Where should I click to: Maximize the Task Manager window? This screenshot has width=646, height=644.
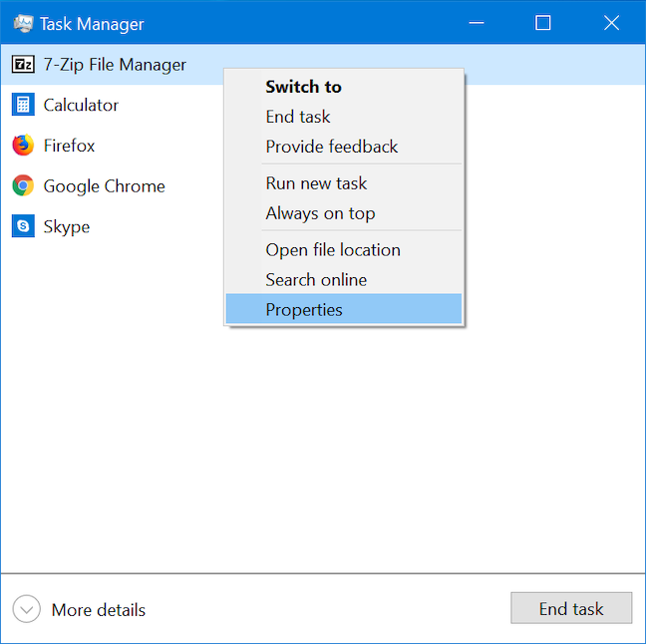[x=542, y=23]
